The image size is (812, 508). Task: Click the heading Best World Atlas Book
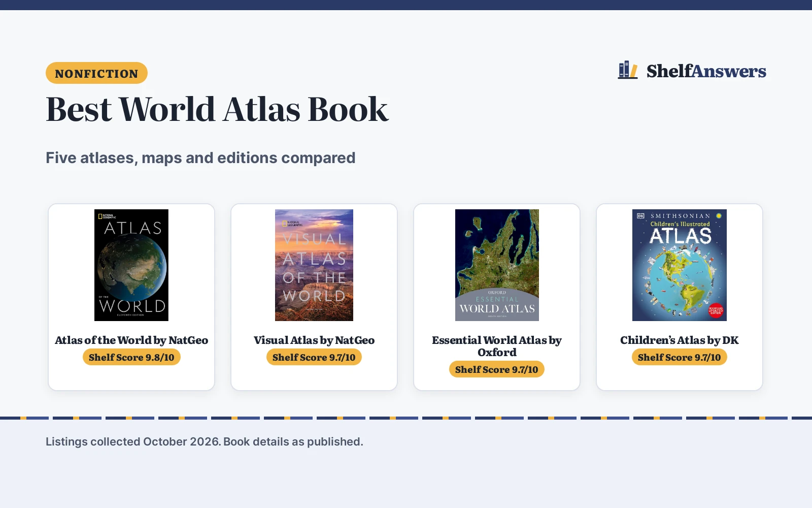(x=217, y=109)
